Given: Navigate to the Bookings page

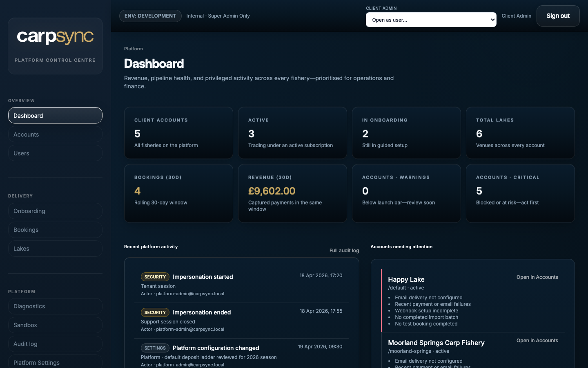Looking at the screenshot, I should click(x=55, y=230).
